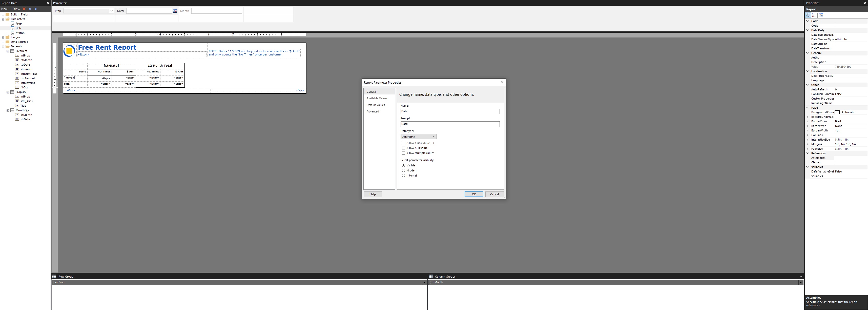Click the Row Groups icon at the bottom panel

tap(54, 276)
